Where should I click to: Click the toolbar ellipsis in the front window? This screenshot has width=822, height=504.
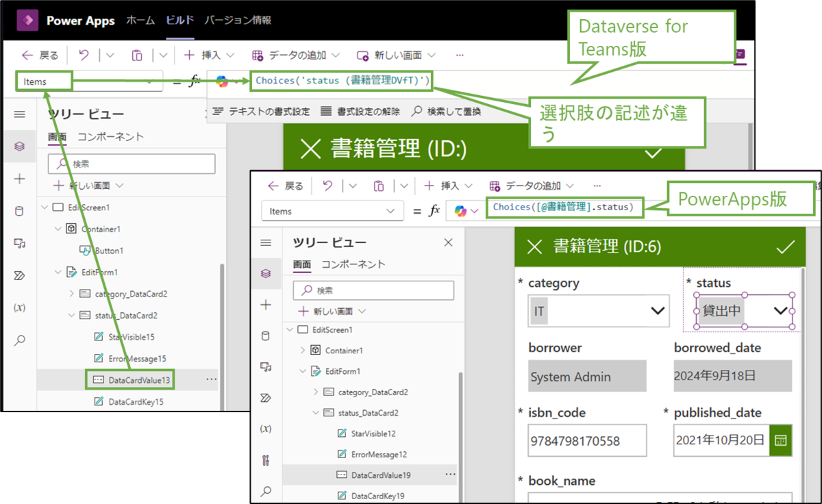pyautogui.click(x=597, y=186)
